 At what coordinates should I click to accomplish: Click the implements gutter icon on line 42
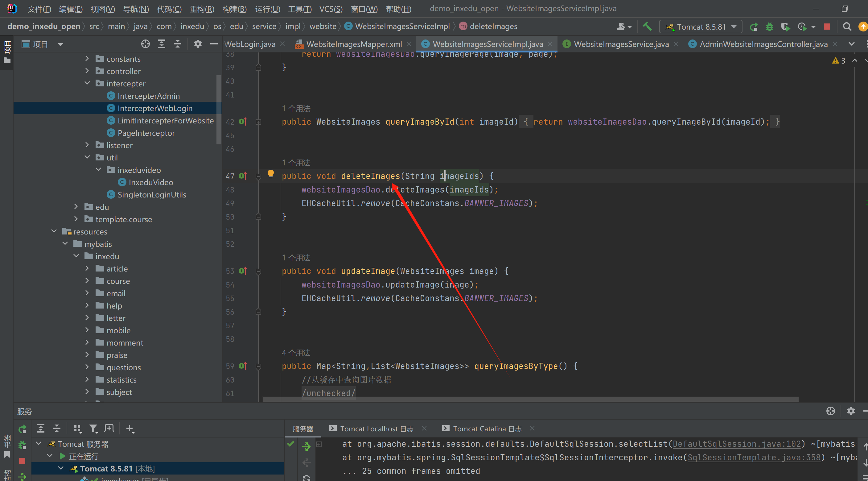pyautogui.click(x=243, y=122)
